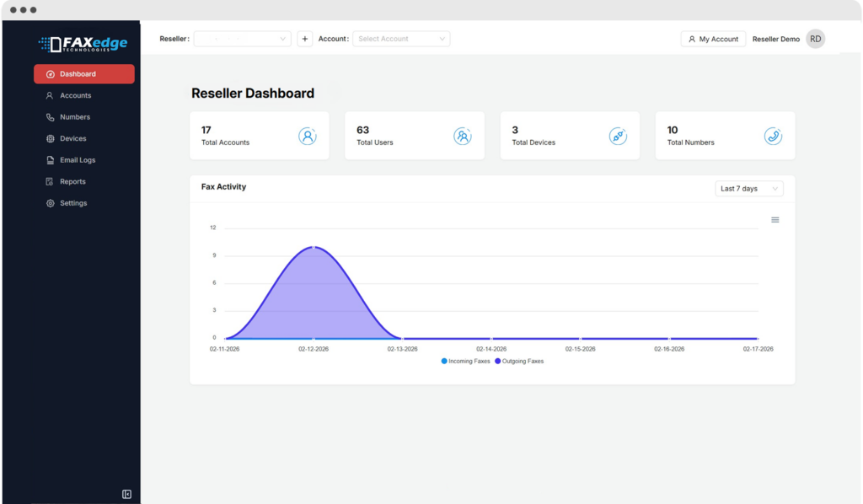Image resolution: width=863 pixels, height=504 pixels.
Task: Click the 02-12-2026 peak data point
Action: tap(314, 247)
